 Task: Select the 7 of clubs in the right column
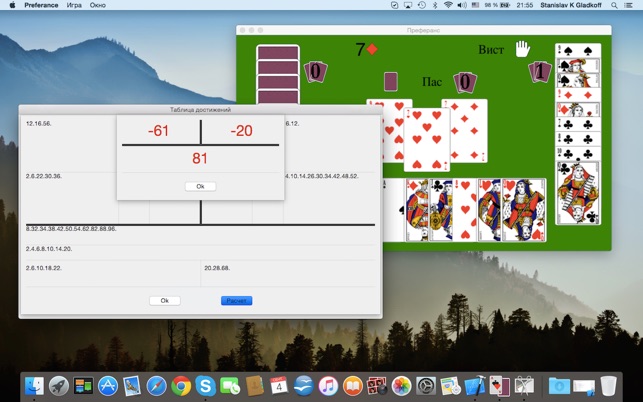pos(578,124)
